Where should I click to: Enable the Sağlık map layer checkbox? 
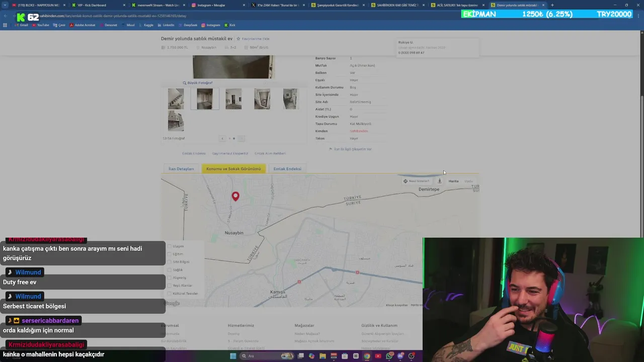[169, 270]
